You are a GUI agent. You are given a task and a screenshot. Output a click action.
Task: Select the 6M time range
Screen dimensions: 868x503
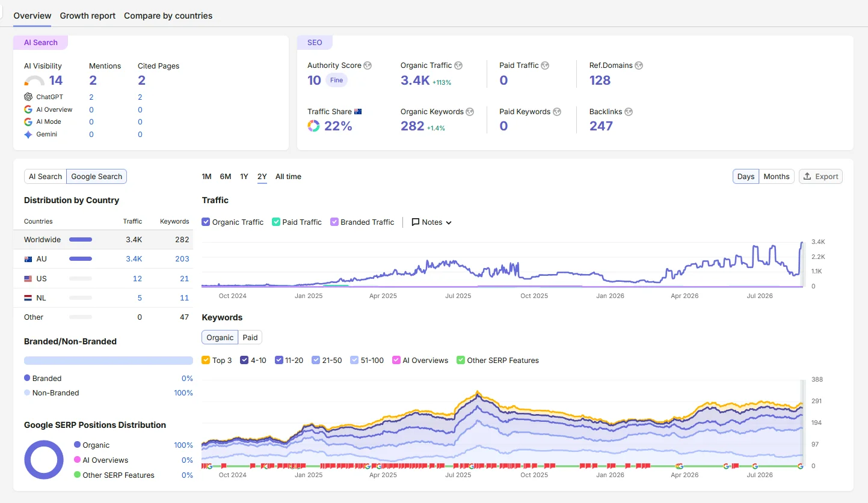click(226, 177)
